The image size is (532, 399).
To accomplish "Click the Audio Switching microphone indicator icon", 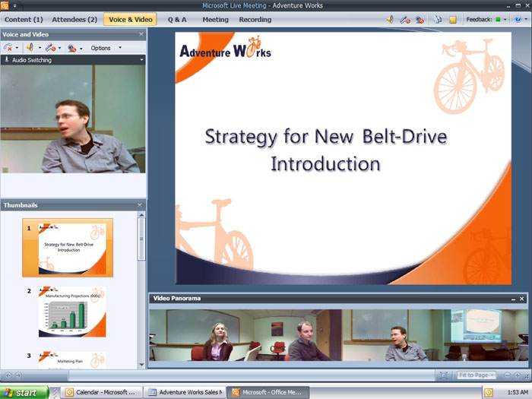I will point(6,60).
